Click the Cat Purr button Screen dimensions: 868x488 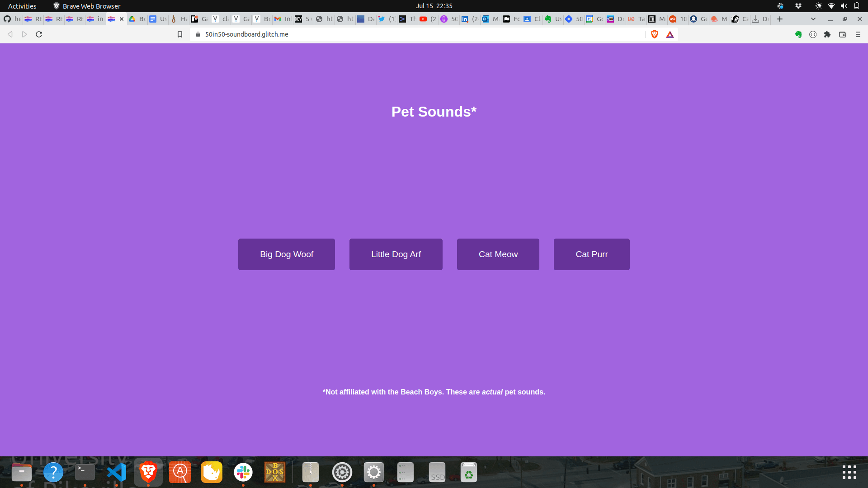[591, 254]
